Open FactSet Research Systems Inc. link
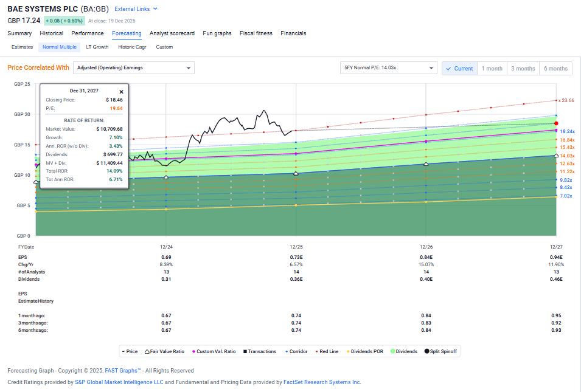Screen dimensions: 581x392 coord(322,382)
